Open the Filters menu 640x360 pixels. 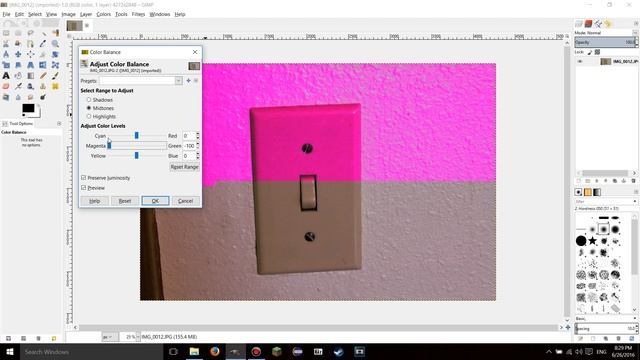pyautogui.click(x=138, y=14)
